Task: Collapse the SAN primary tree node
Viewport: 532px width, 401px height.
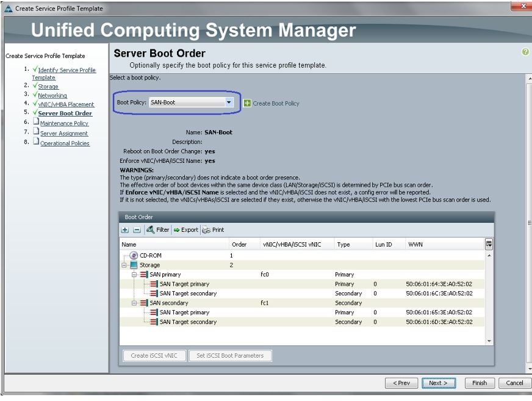Action: (x=134, y=274)
